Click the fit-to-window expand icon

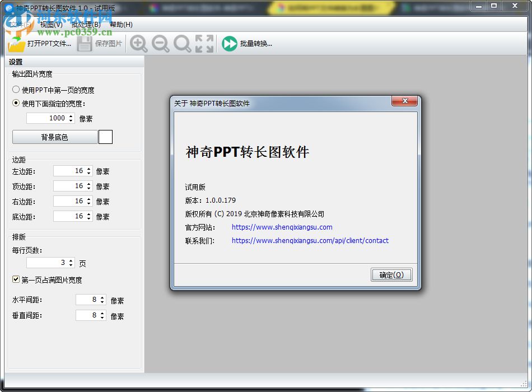(204, 43)
